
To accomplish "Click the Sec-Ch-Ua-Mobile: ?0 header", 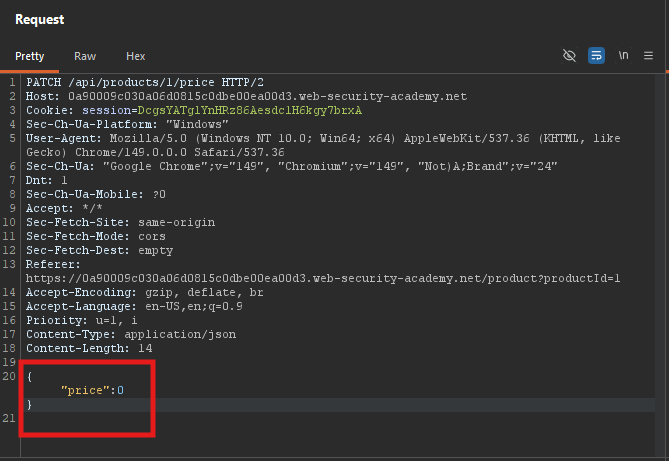I will click(96, 194).
